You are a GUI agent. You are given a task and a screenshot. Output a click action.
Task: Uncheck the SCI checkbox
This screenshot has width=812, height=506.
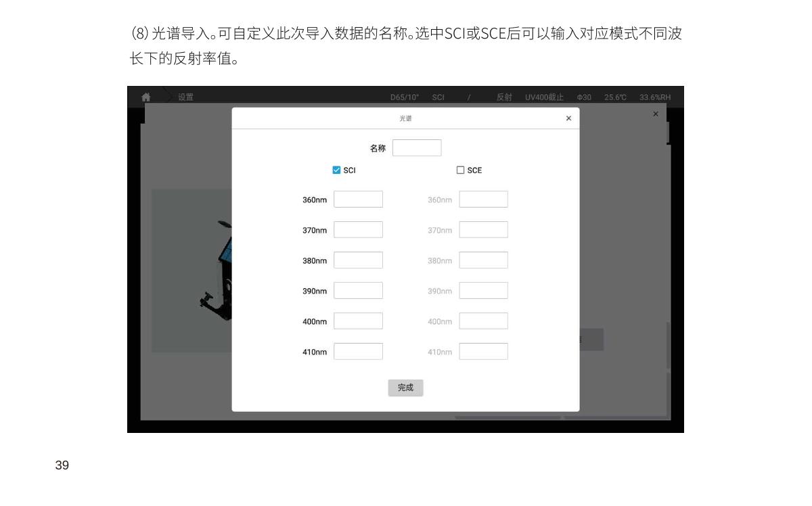pos(336,170)
